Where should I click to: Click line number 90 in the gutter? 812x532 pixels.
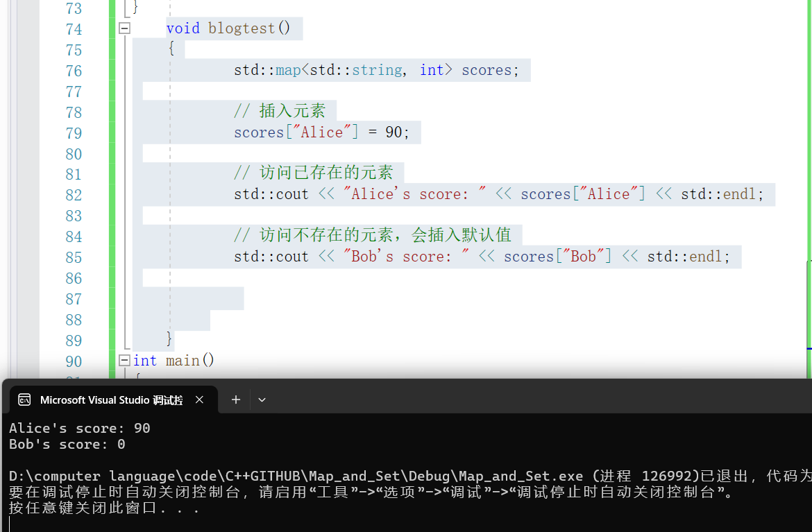tap(74, 361)
